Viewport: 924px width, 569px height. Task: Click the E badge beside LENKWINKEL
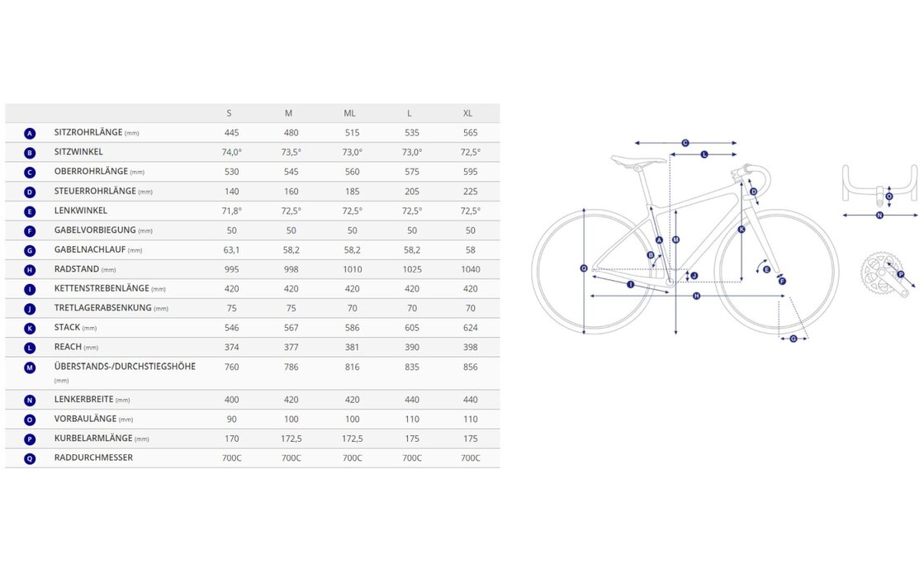[x=30, y=211]
